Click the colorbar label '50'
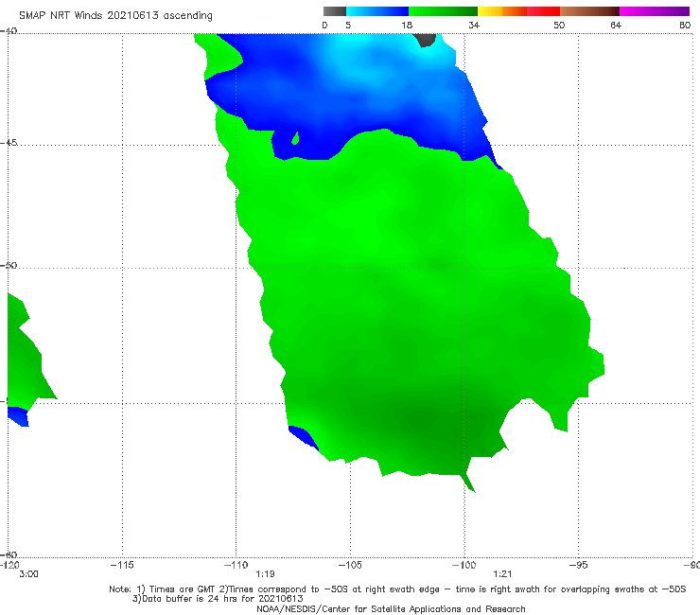The width and height of the screenshot is (700, 615). coord(559,26)
